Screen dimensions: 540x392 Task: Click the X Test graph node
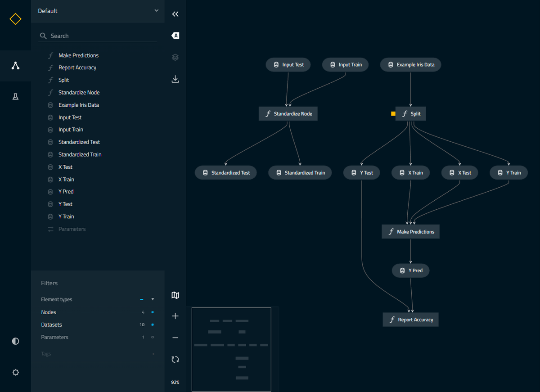(x=459, y=173)
